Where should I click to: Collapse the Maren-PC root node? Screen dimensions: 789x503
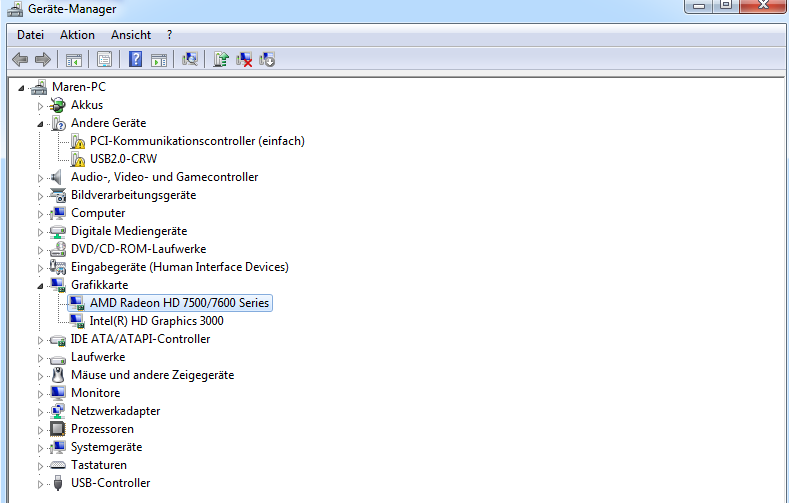click(21, 89)
